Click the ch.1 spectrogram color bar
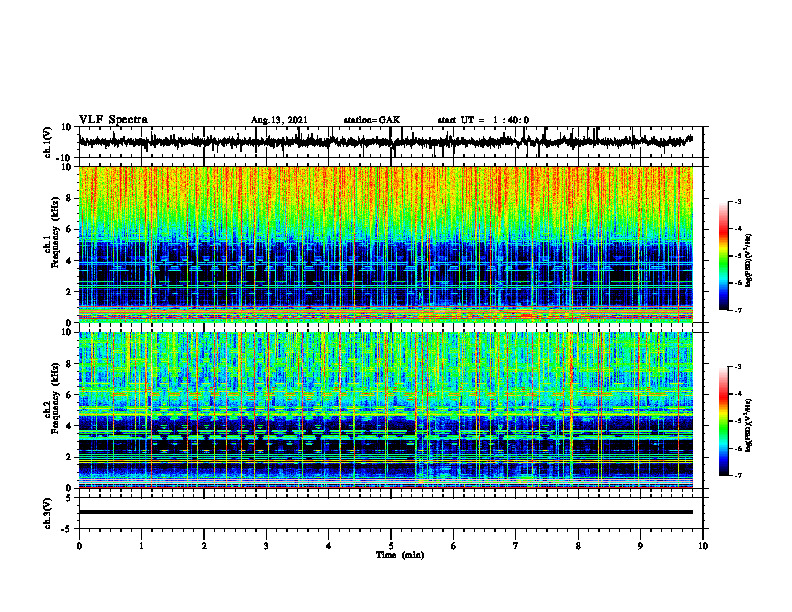This screenshot has height=612, width=792. [x=723, y=256]
